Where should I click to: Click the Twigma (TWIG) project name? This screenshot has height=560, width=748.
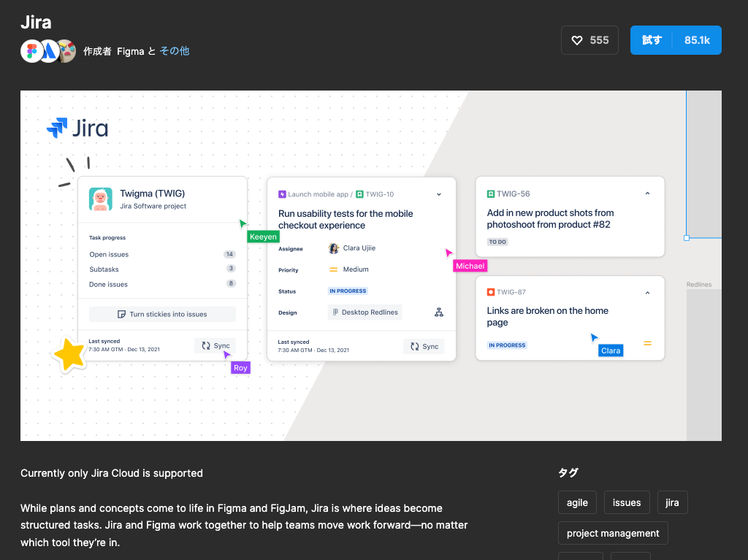152,193
